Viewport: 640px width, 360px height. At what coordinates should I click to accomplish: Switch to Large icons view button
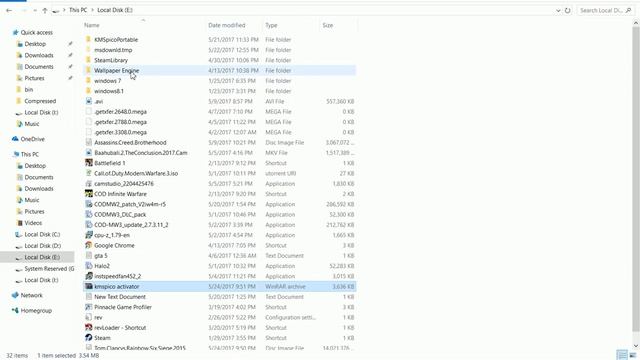pos(633,355)
